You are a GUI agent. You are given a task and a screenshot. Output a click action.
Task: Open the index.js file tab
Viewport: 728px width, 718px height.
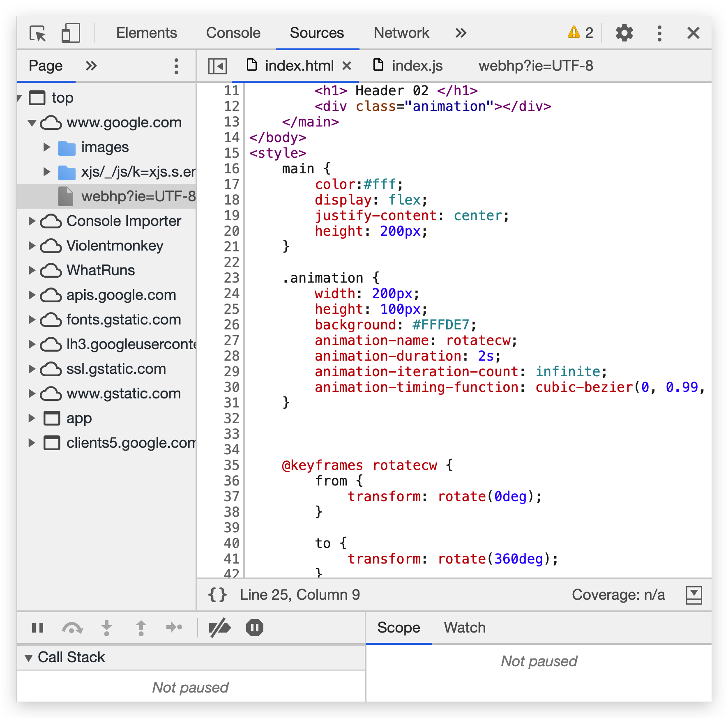click(x=417, y=66)
